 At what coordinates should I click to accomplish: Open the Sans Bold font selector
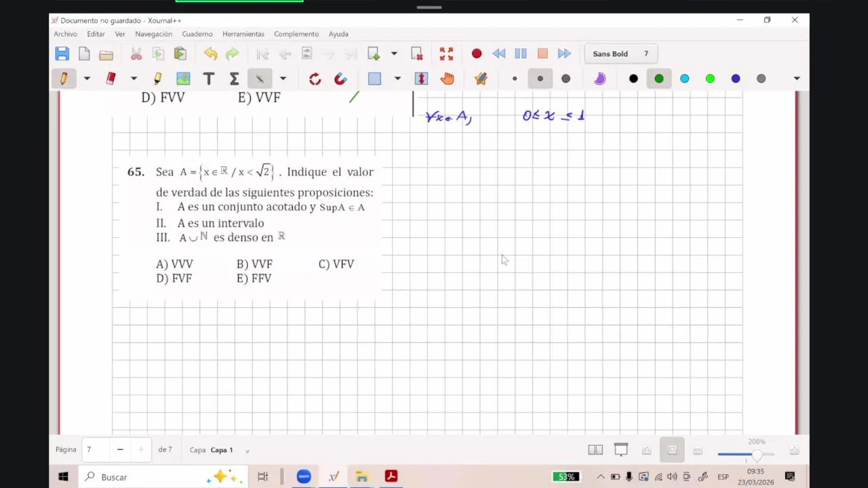(x=620, y=54)
